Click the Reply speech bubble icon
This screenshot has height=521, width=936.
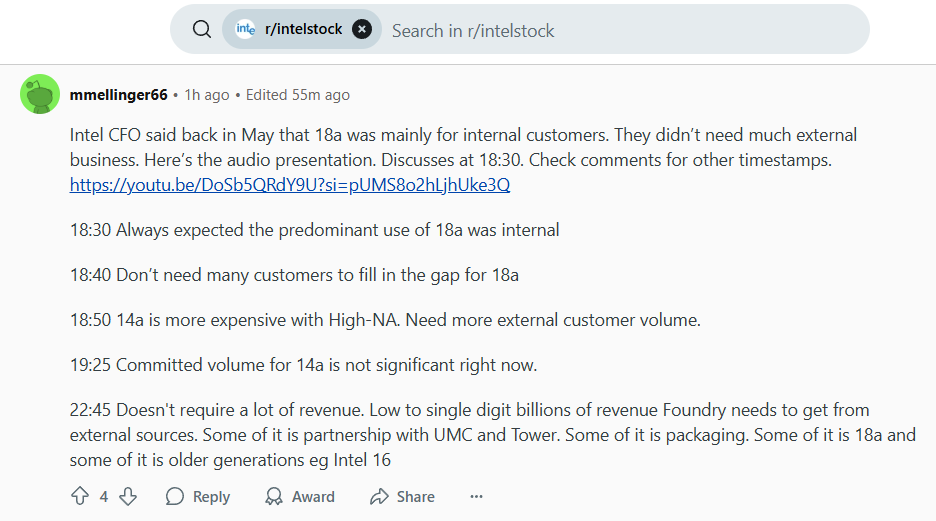click(x=175, y=497)
